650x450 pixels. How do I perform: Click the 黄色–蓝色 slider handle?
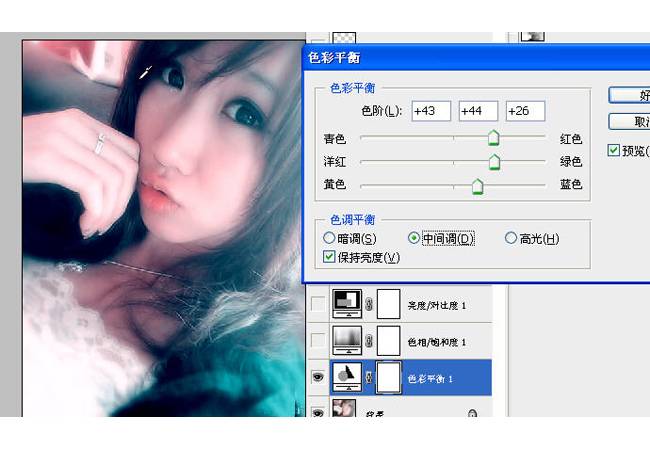(x=478, y=186)
